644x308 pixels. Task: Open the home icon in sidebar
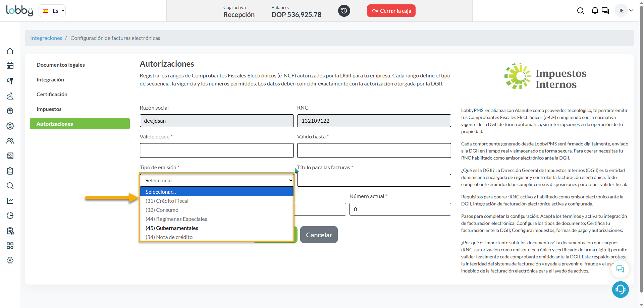click(10, 51)
